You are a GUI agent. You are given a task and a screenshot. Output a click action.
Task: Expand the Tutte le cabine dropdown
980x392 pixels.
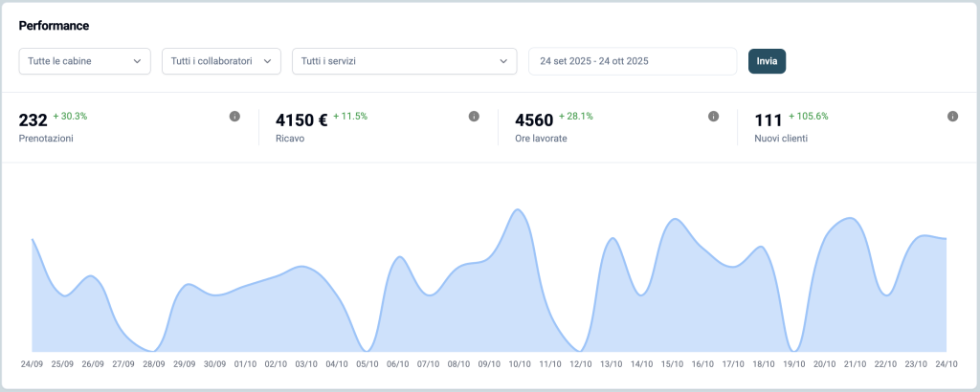[85, 61]
